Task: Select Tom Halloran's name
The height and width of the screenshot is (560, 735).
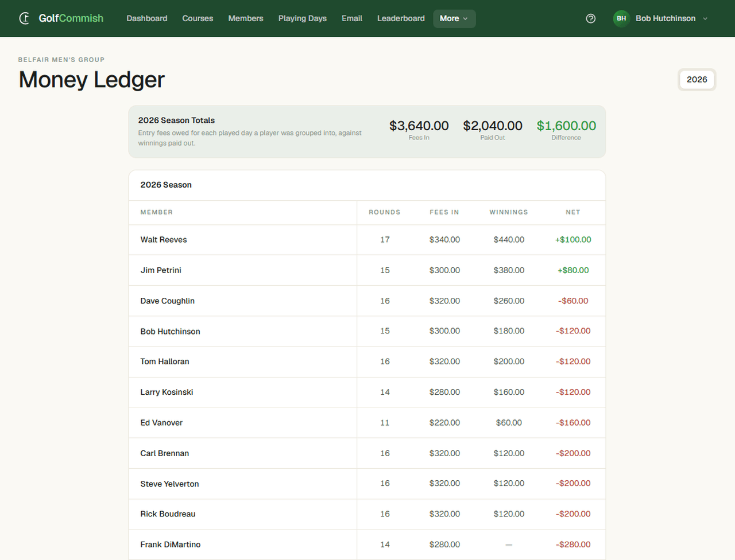Action: tap(165, 361)
